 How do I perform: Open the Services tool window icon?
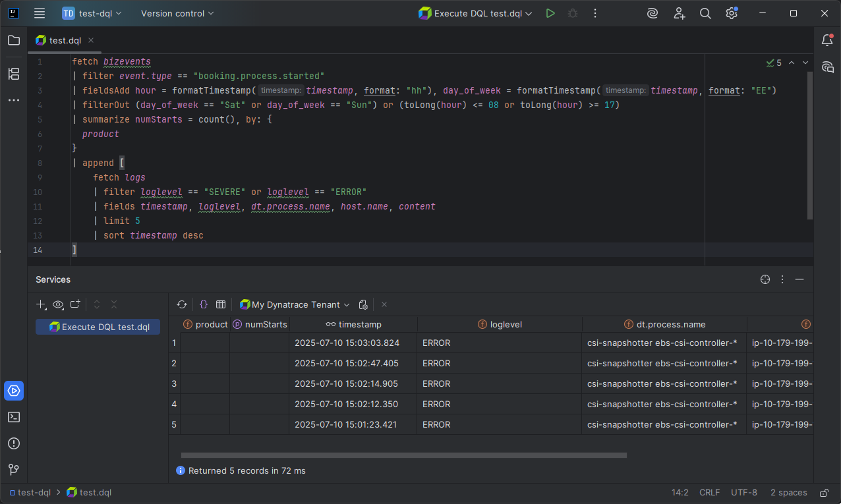coord(14,390)
